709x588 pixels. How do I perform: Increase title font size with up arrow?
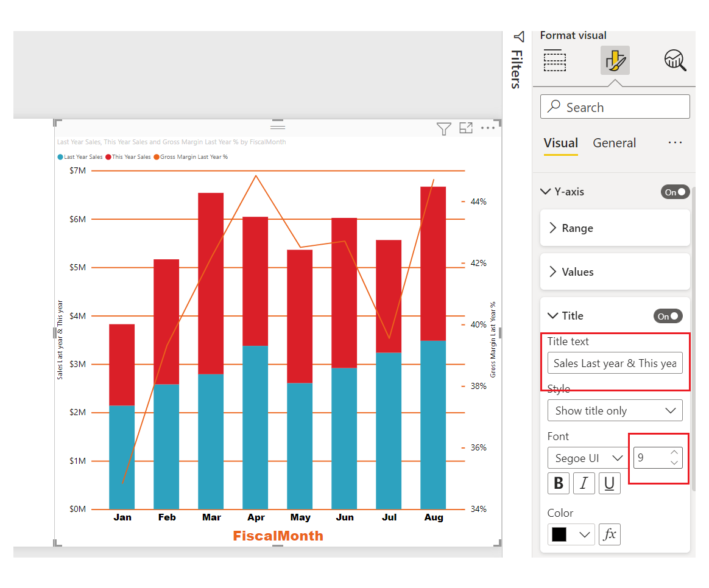(x=674, y=452)
